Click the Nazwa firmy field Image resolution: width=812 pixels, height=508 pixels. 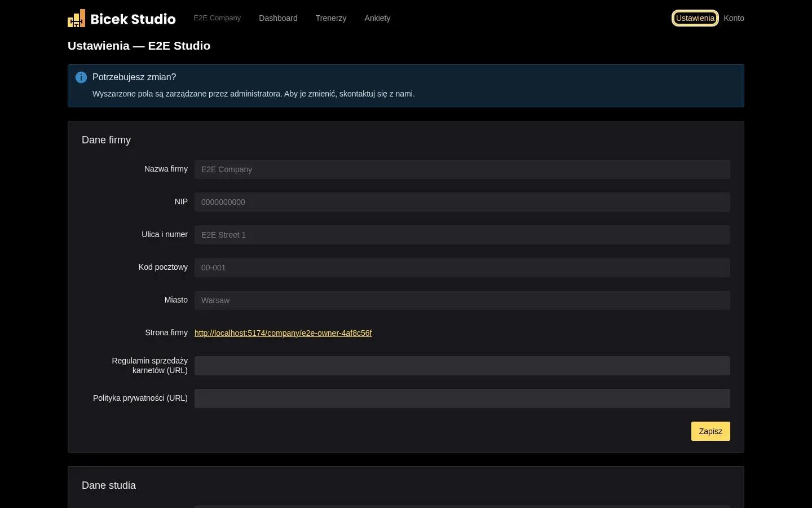pyautogui.click(x=462, y=169)
